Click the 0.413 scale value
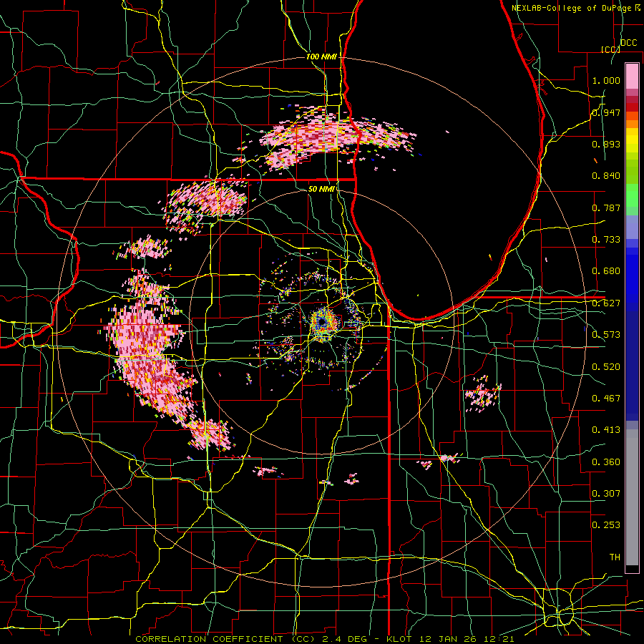This screenshot has width=644, height=644. click(x=606, y=430)
